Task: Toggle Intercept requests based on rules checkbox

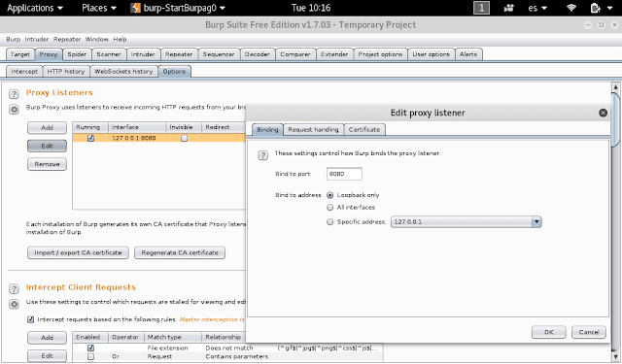Action: coord(30,319)
